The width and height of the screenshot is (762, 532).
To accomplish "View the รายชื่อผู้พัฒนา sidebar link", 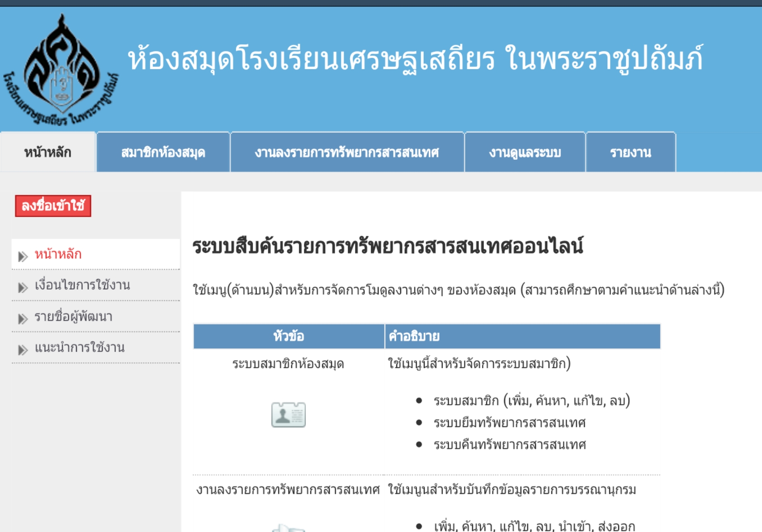I will [74, 316].
